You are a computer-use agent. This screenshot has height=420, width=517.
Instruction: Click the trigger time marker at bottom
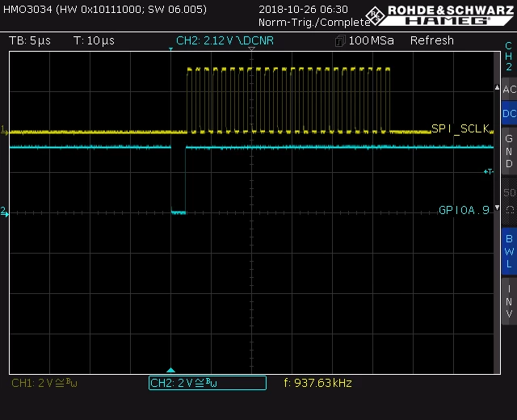point(170,370)
